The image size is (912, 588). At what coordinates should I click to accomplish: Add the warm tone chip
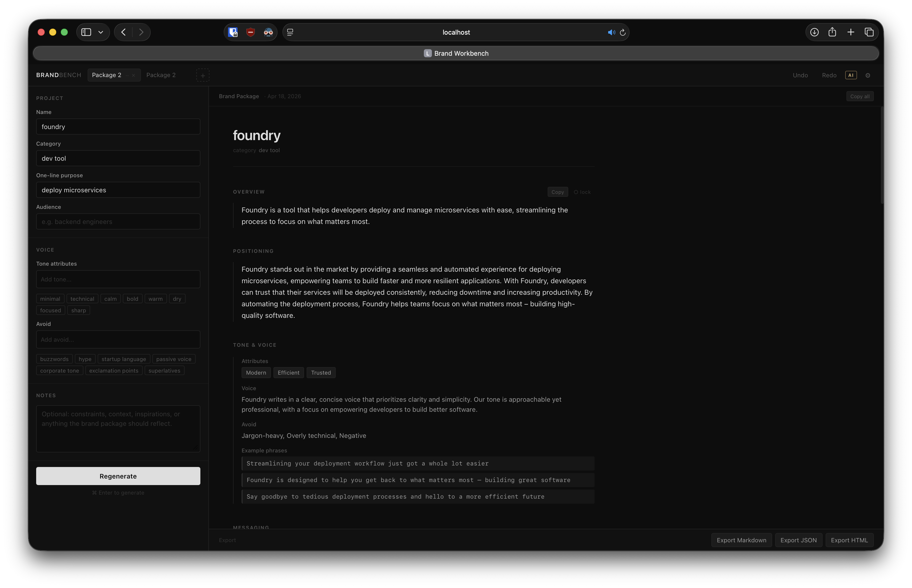pyautogui.click(x=156, y=299)
